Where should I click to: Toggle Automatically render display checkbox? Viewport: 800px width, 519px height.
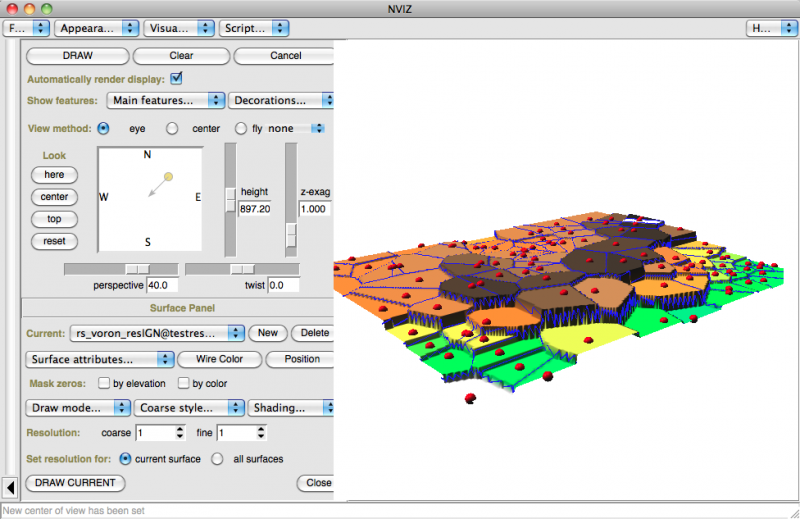pyautogui.click(x=177, y=79)
